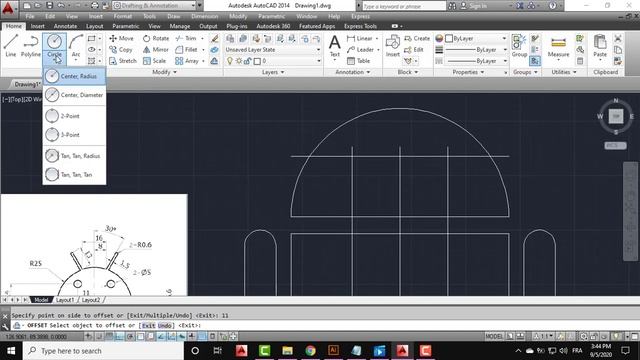Switch to Layout1 tab

pos(65,300)
